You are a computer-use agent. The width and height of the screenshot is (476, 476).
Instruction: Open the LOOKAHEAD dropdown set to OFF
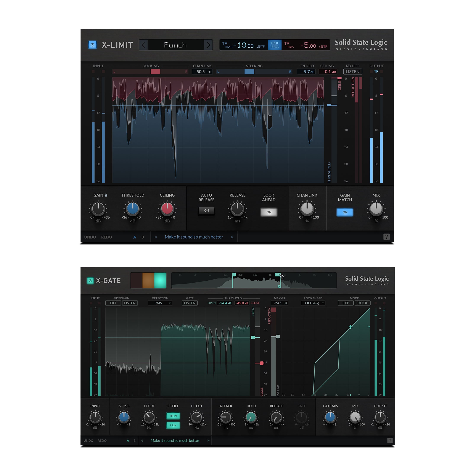(x=313, y=303)
